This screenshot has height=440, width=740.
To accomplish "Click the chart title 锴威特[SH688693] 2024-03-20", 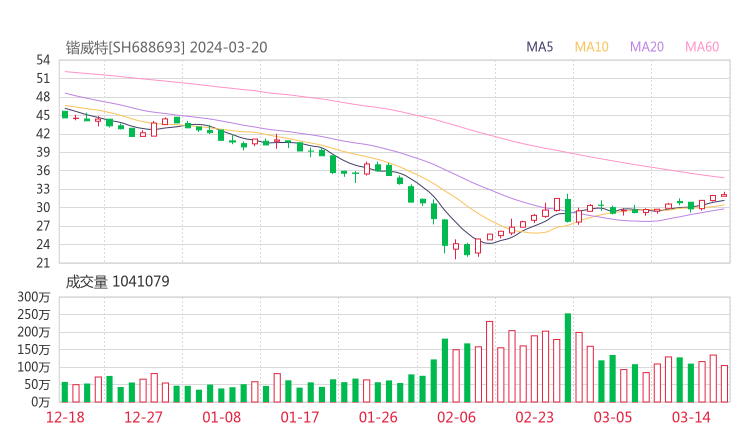I will pos(166,47).
